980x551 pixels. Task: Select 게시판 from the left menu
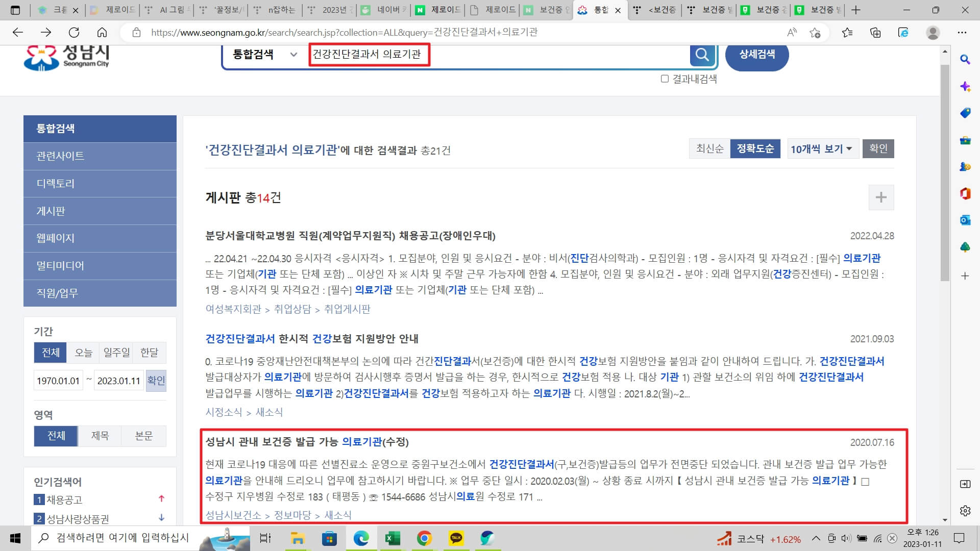pyautogui.click(x=51, y=211)
